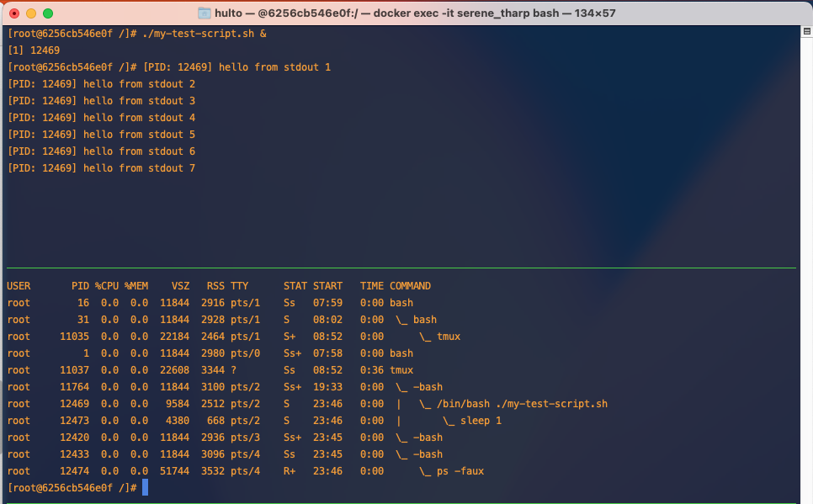
Task: Click the TTY column header
Action: [x=240, y=286]
